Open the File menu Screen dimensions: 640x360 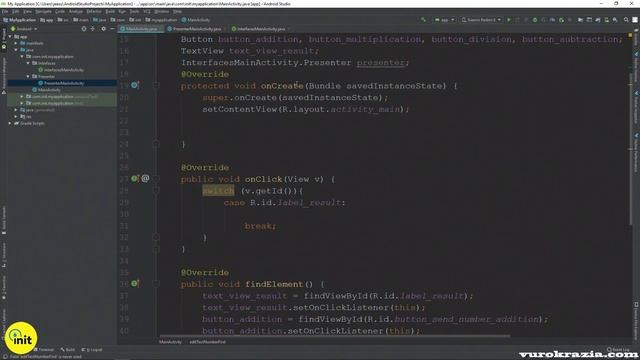pyautogui.click(x=5, y=11)
